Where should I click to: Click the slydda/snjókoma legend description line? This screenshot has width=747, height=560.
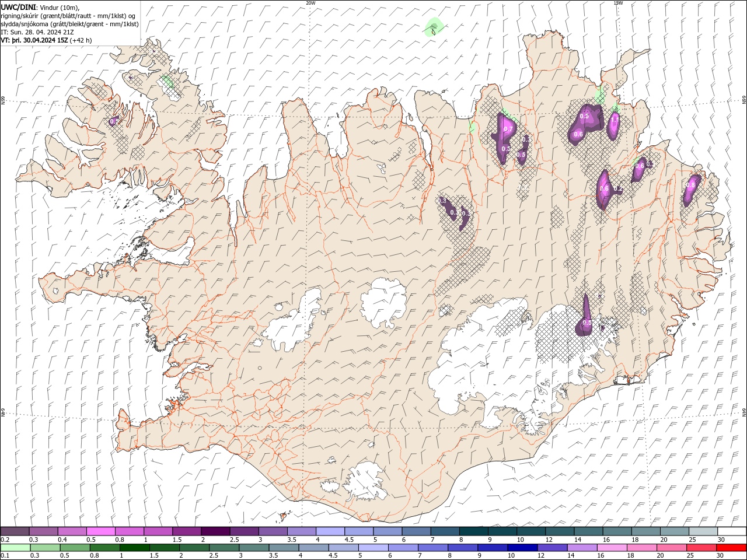[70, 24]
